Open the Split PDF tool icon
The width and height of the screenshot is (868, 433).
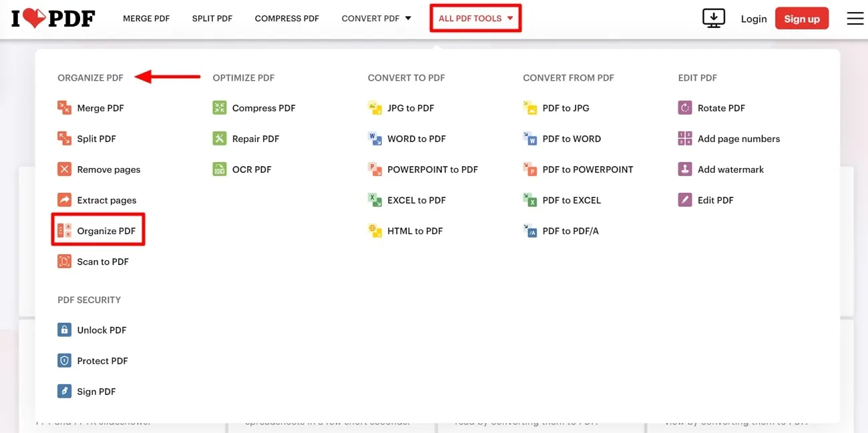pyautogui.click(x=64, y=138)
